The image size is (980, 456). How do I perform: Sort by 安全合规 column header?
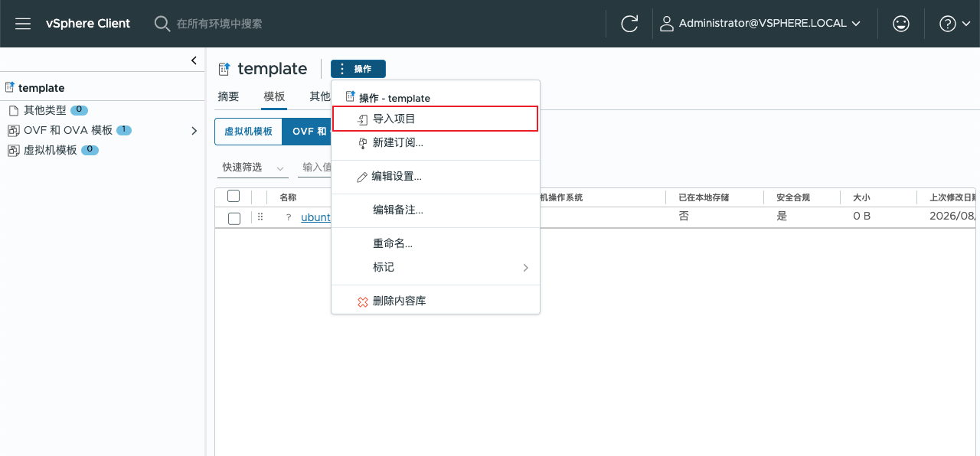click(x=794, y=197)
